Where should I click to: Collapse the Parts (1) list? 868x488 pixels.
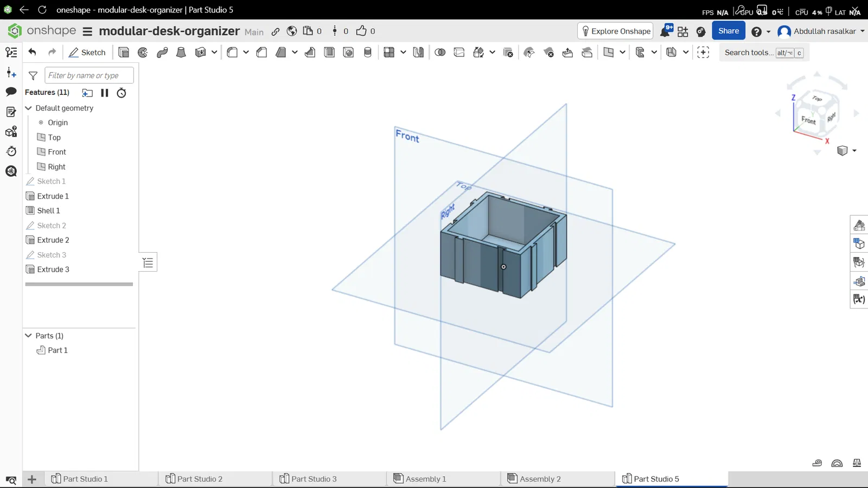(29, 336)
